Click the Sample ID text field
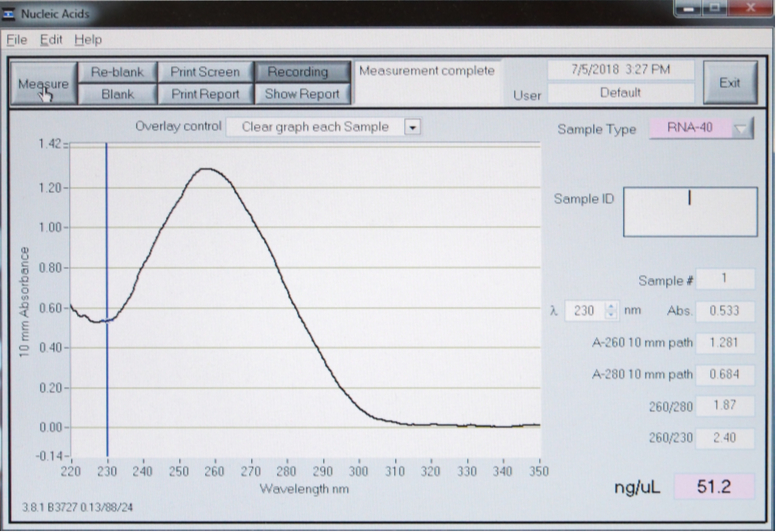The width and height of the screenshot is (776, 532). [x=690, y=212]
